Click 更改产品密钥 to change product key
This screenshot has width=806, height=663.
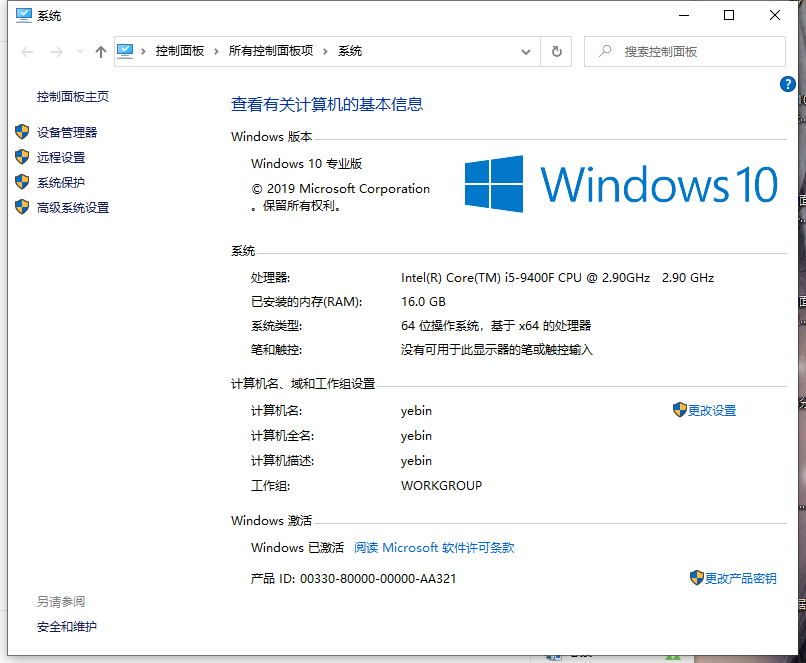coord(742,578)
